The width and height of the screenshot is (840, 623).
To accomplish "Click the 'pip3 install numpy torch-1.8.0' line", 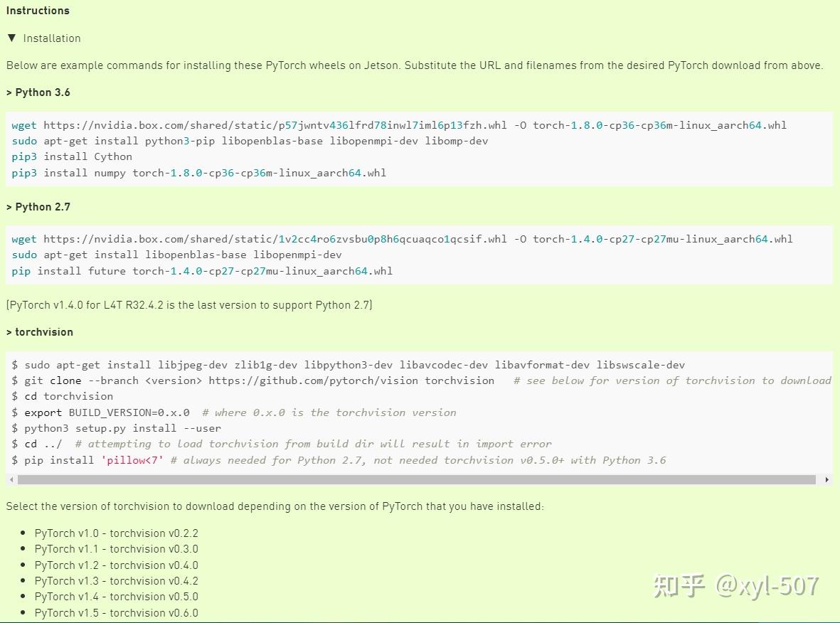I will click(198, 173).
